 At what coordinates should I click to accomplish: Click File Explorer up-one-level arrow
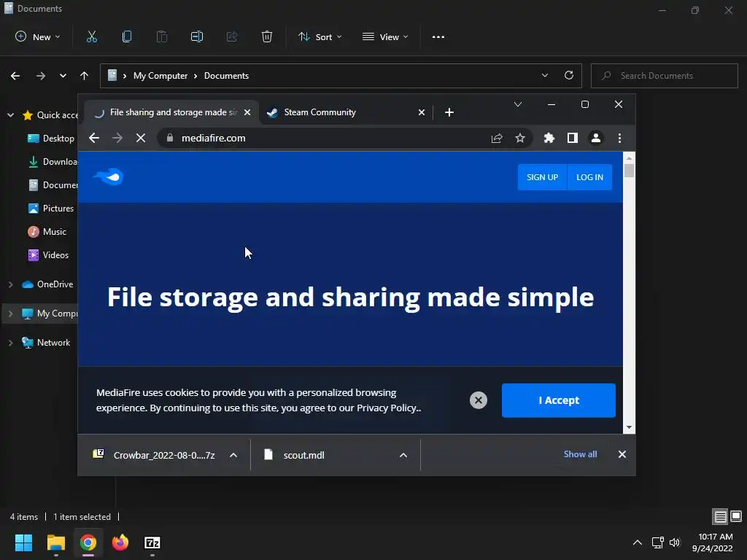coord(85,76)
